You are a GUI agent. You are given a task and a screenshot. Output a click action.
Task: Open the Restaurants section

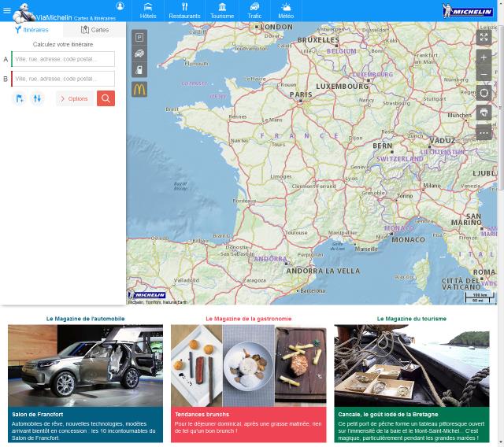pyautogui.click(x=184, y=11)
